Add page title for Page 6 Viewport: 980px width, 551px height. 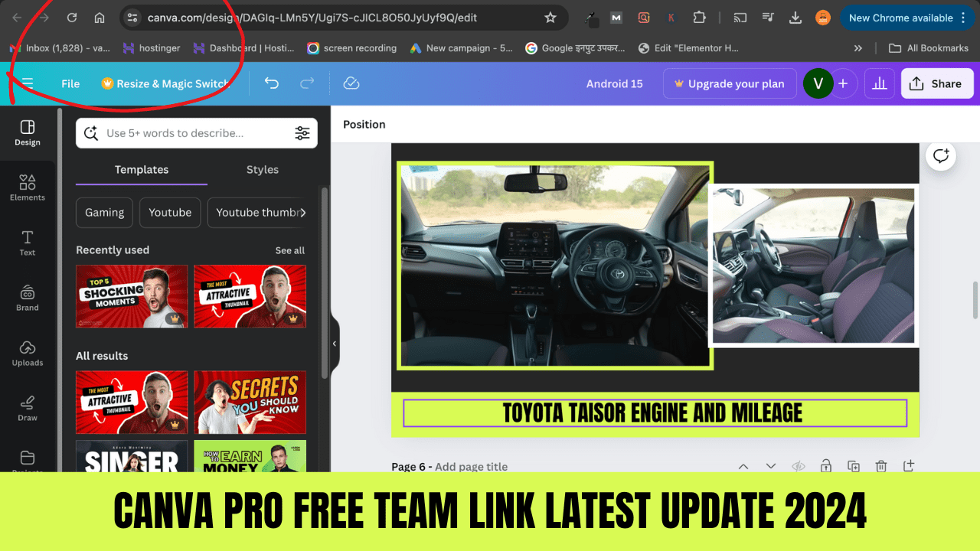point(471,467)
